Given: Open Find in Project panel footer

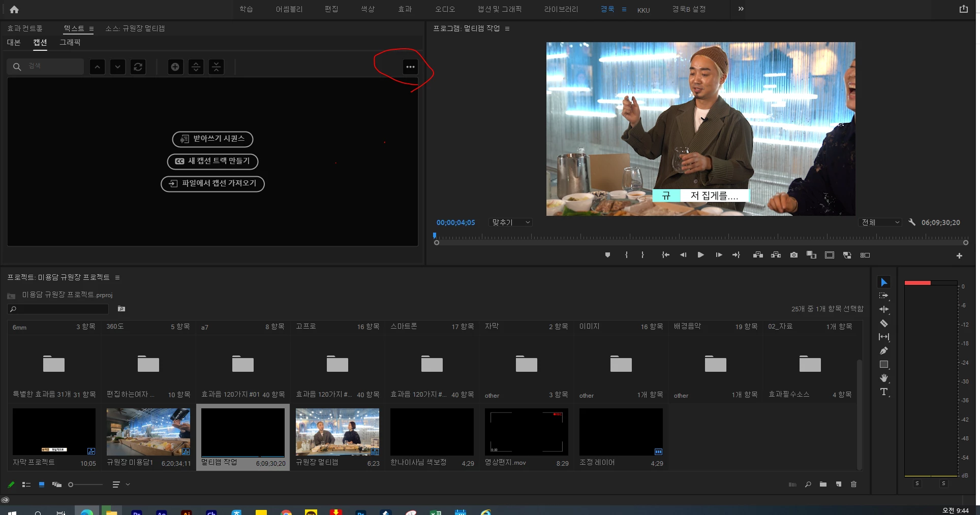Looking at the screenshot, I should point(808,485).
